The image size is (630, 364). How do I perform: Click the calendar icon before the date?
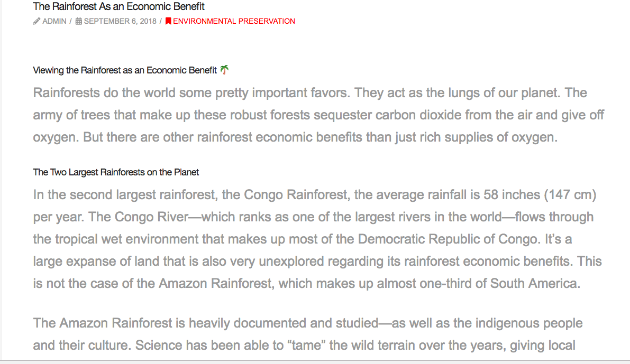coord(78,22)
